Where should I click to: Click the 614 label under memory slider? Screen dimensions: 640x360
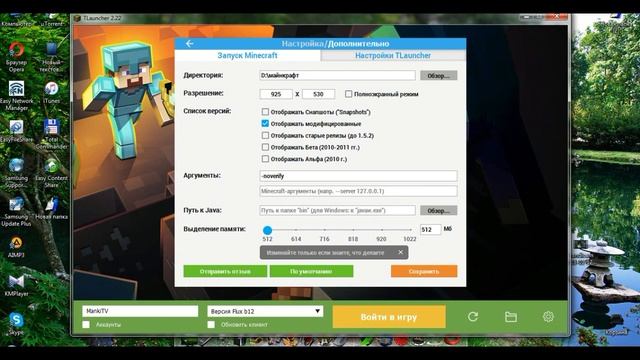[296, 239]
